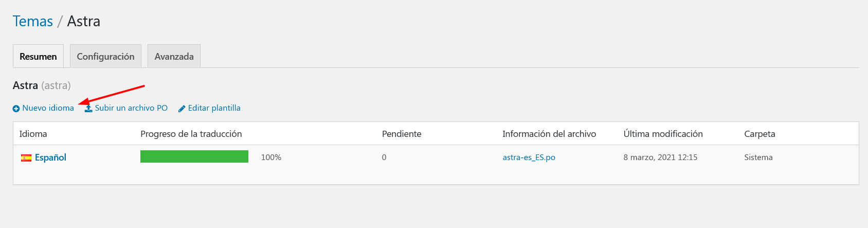This screenshot has height=228, width=868.
Task: Click the plus icon beside Nuevo idioma
Action: pos(16,109)
